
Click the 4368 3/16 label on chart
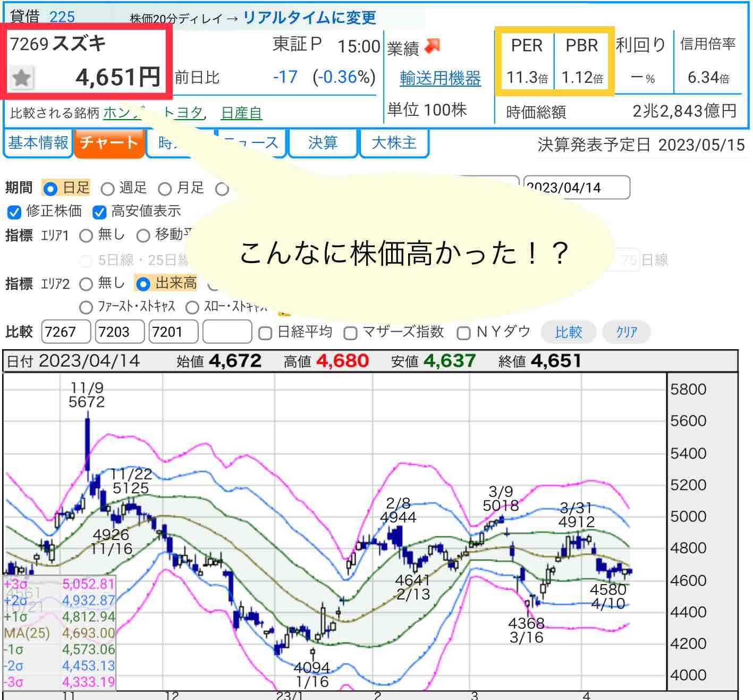click(526, 630)
